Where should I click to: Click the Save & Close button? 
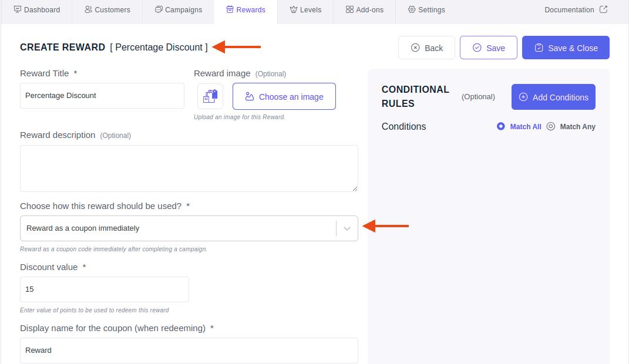coord(566,48)
